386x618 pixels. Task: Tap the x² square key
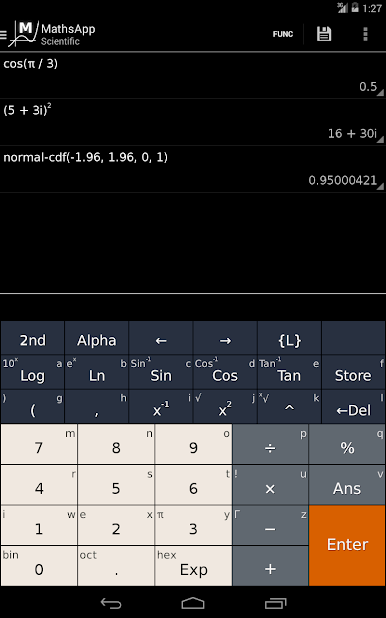click(x=225, y=407)
